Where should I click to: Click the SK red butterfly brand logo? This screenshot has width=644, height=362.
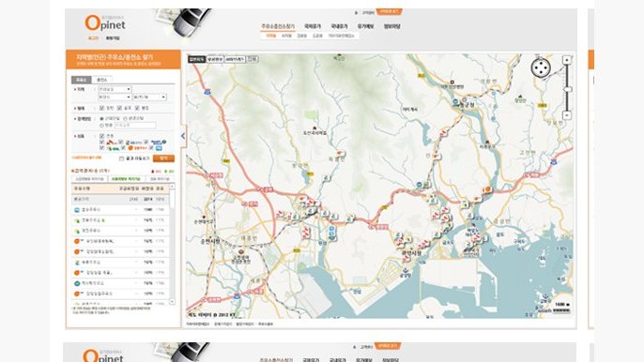[112, 143]
